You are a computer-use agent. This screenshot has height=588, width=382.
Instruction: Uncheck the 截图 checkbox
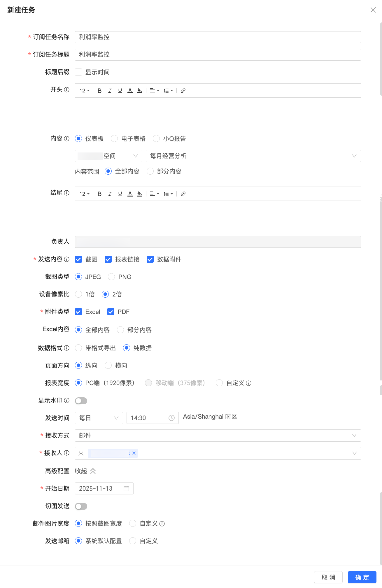coord(78,259)
